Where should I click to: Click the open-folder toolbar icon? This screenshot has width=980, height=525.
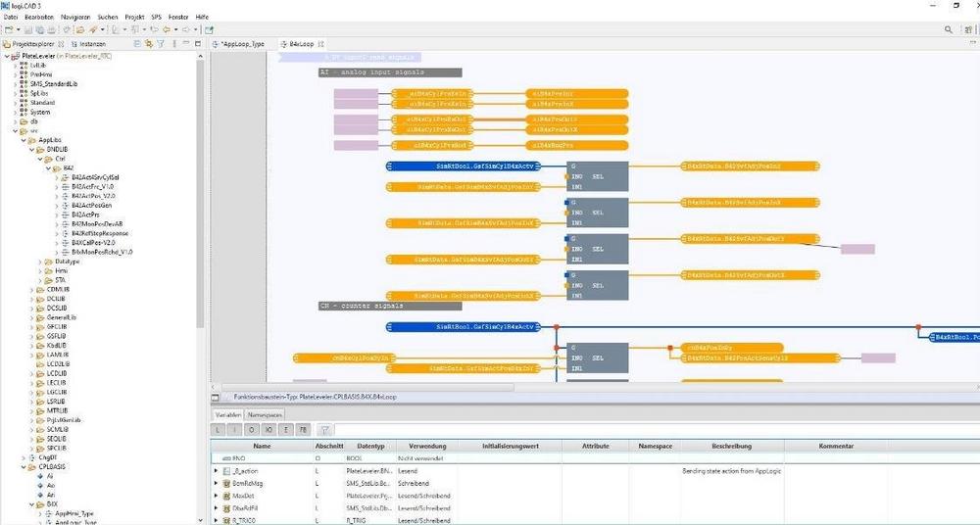[x=80, y=29]
